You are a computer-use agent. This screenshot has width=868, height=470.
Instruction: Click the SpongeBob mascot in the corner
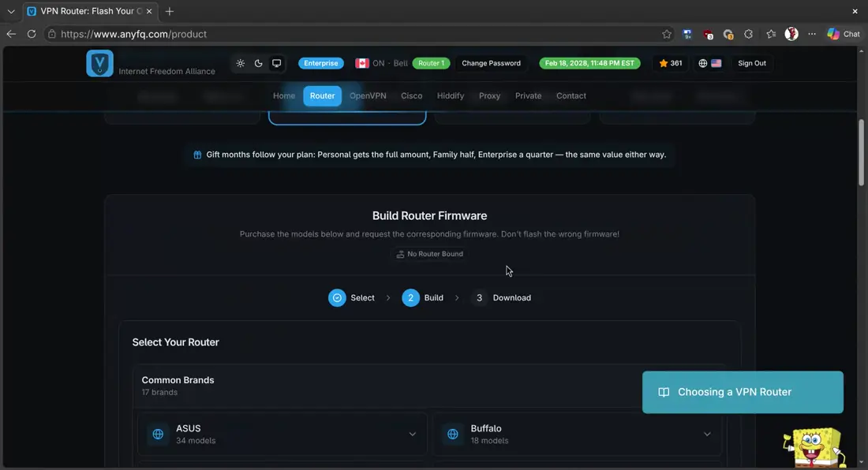[814, 447]
